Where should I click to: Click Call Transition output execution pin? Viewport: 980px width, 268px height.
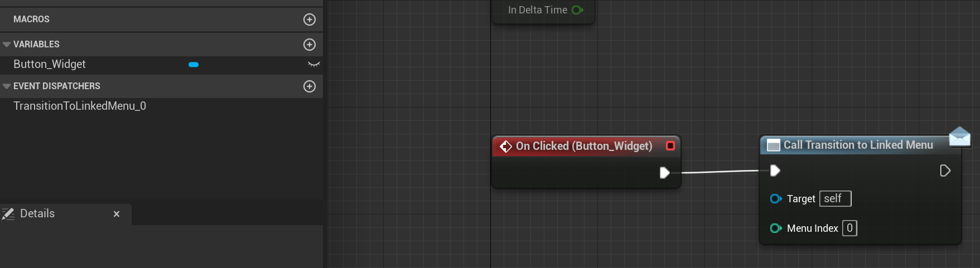coord(945,170)
